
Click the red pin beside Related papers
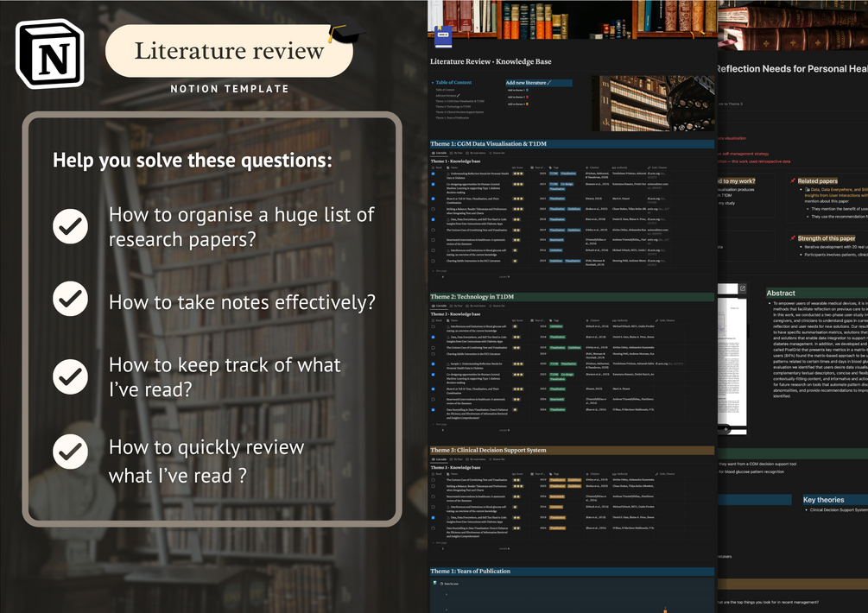click(x=793, y=181)
